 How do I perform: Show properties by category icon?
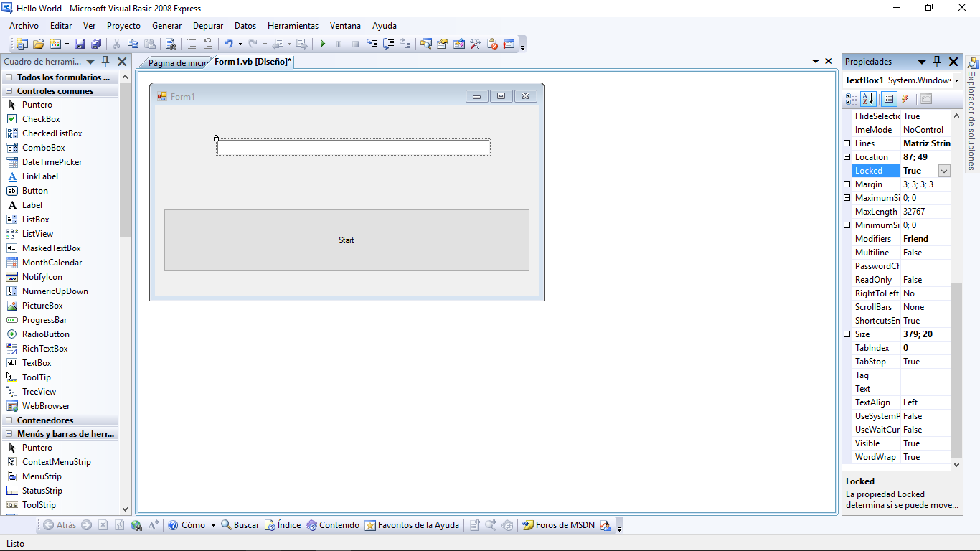(x=852, y=99)
